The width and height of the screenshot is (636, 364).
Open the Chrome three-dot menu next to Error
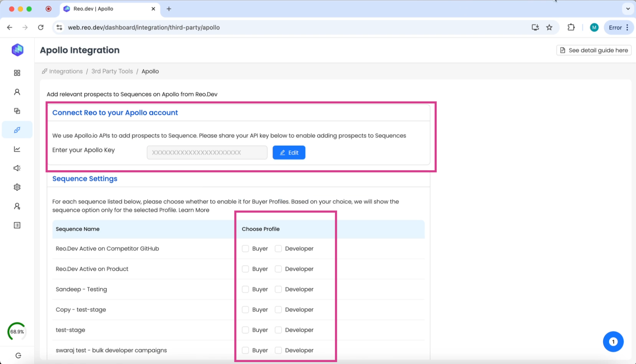click(x=627, y=27)
